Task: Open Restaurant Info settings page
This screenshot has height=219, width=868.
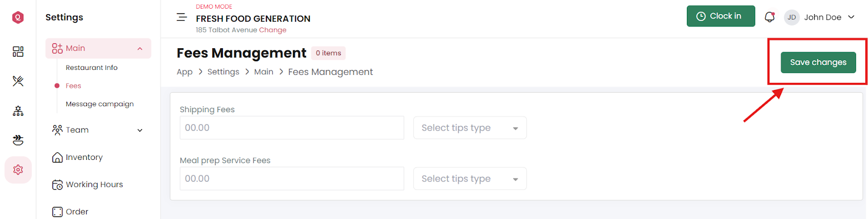Action: [92, 68]
